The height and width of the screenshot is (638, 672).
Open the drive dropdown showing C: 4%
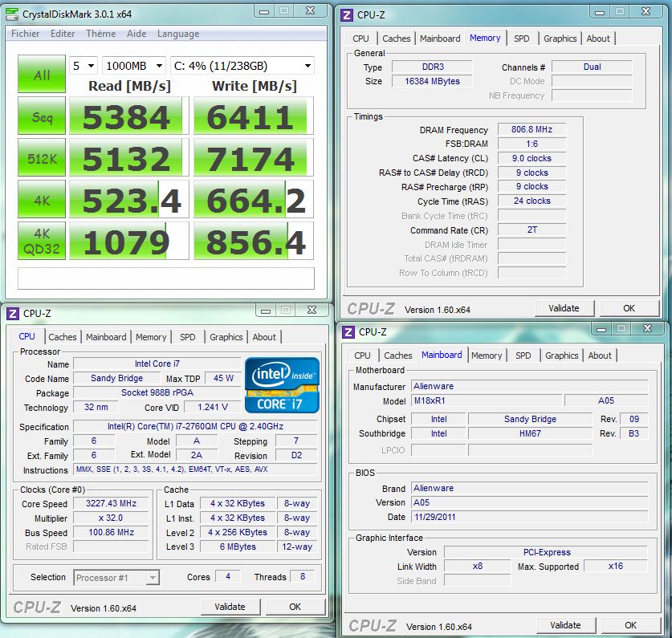(242, 66)
